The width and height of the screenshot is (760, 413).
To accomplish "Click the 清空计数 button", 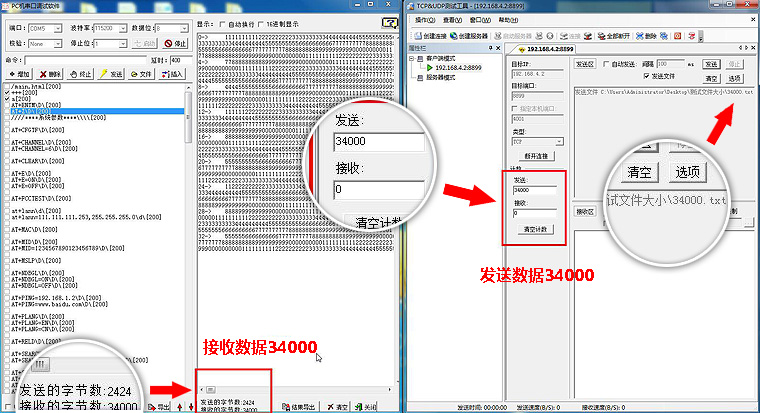I will (533, 229).
